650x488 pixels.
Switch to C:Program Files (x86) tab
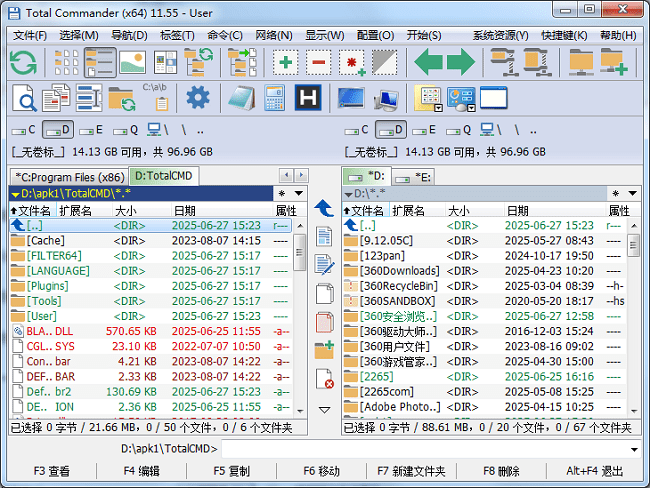tap(69, 177)
